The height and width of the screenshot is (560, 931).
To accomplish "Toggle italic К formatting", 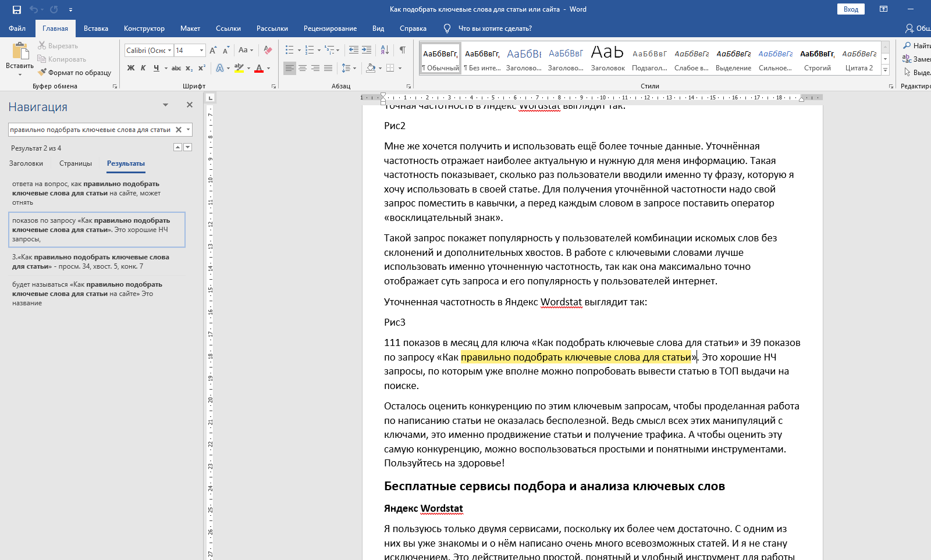I will tap(143, 68).
